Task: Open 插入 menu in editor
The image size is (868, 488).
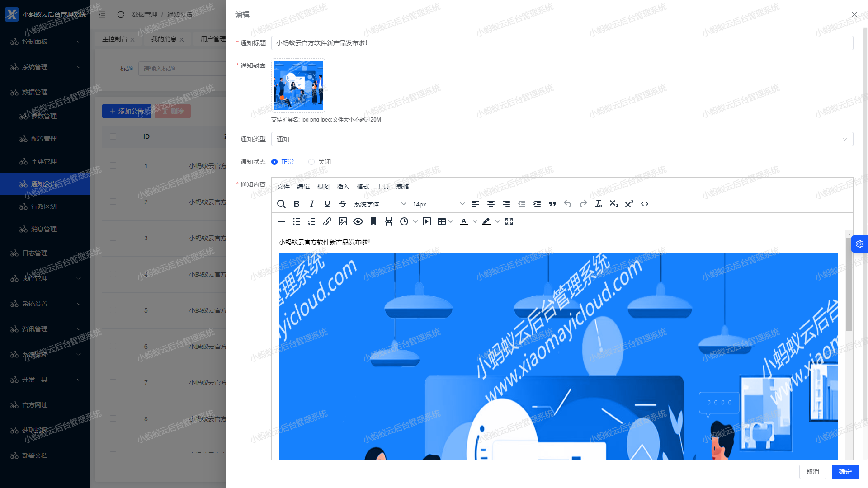Action: pos(343,187)
